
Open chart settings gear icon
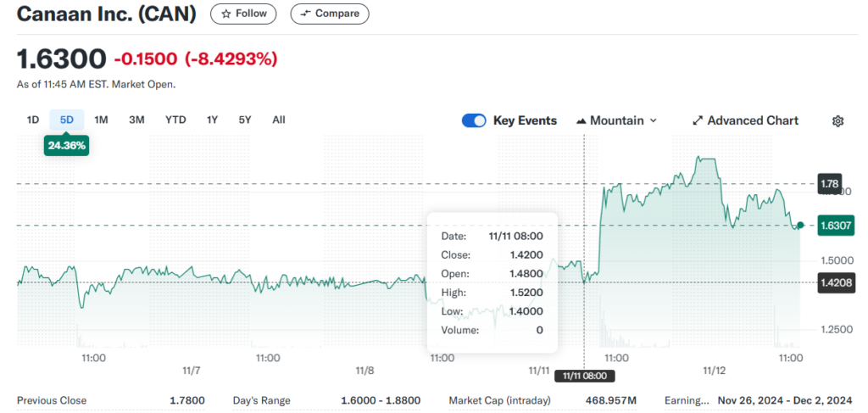tap(838, 120)
